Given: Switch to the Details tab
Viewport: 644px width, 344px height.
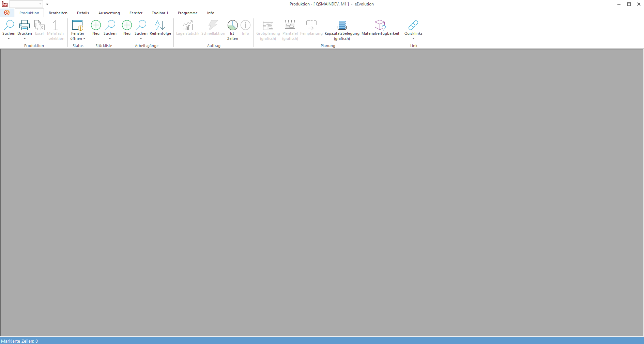Looking at the screenshot, I should [83, 13].
